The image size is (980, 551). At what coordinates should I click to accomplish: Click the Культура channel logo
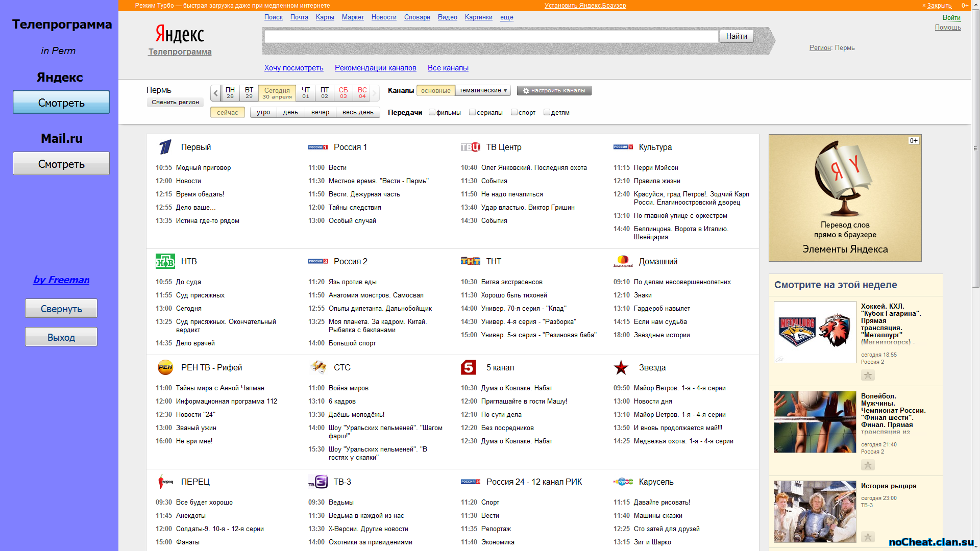[x=623, y=147]
